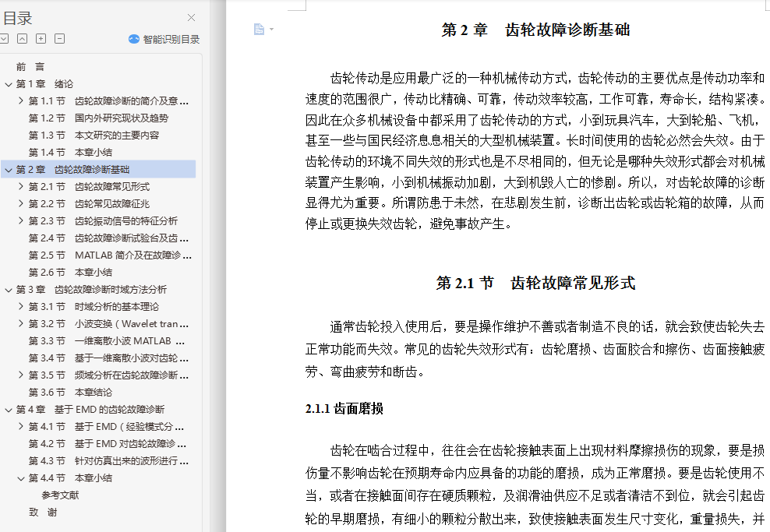Open 第3.3节 一维离散小波MATLAB entry
770x532 pixels.
(107, 341)
